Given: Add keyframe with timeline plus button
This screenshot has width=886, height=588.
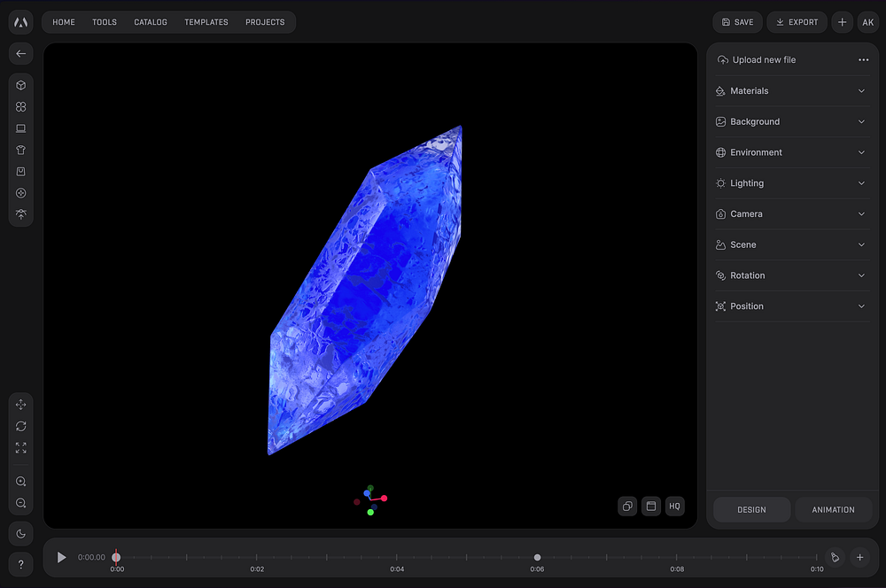Looking at the screenshot, I should click(859, 558).
